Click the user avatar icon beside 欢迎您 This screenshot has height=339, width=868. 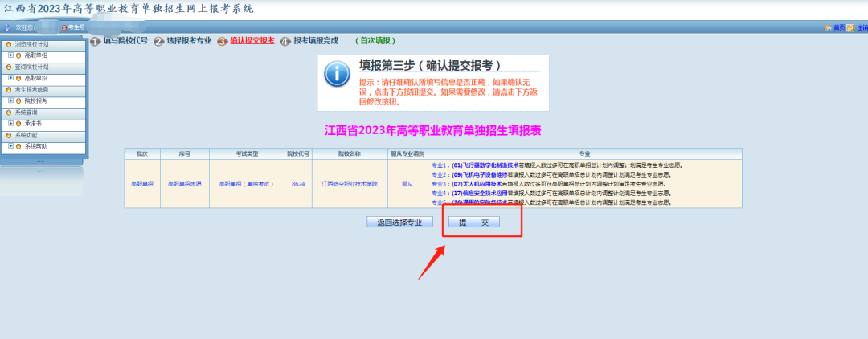pos(7,27)
